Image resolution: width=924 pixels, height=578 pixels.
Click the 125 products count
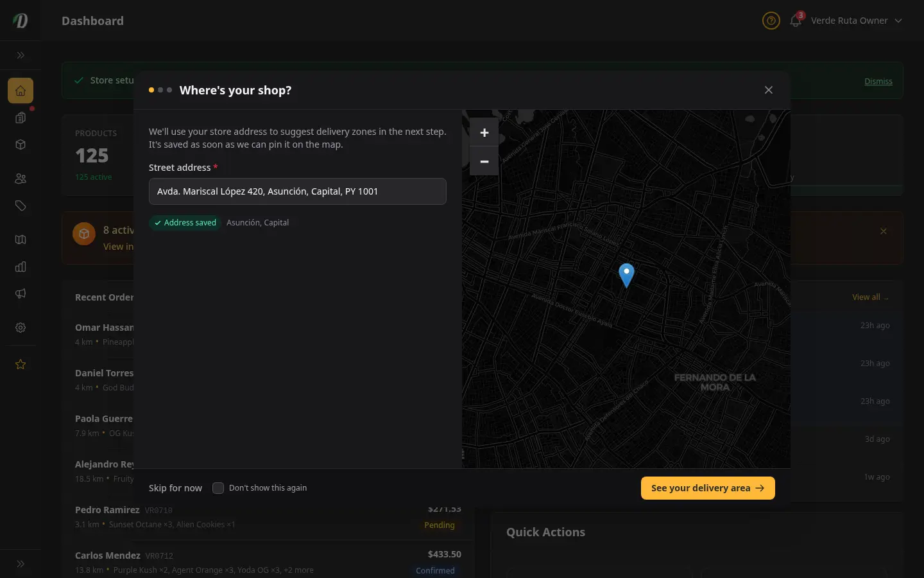tap(92, 155)
